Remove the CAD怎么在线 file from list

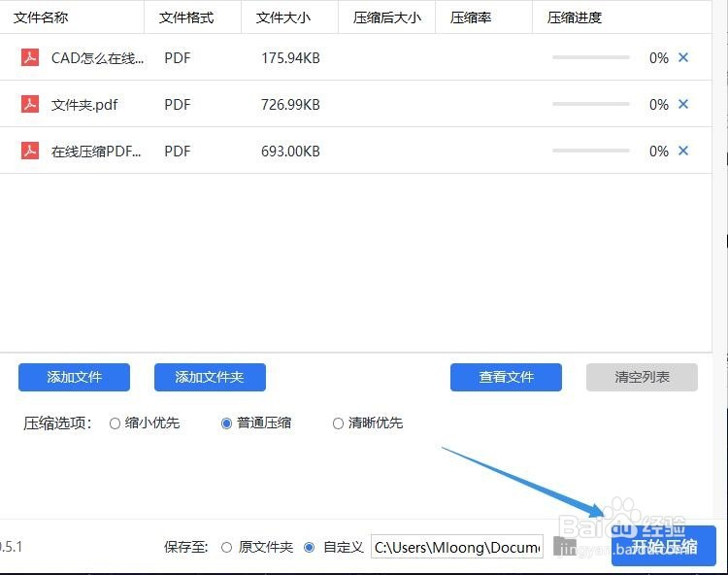coord(683,57)
